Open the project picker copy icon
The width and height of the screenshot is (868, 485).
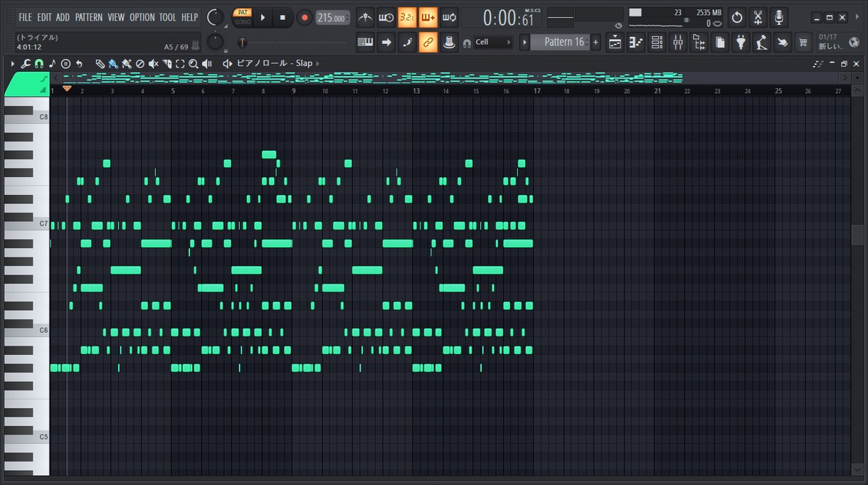(x=721, y=43)
